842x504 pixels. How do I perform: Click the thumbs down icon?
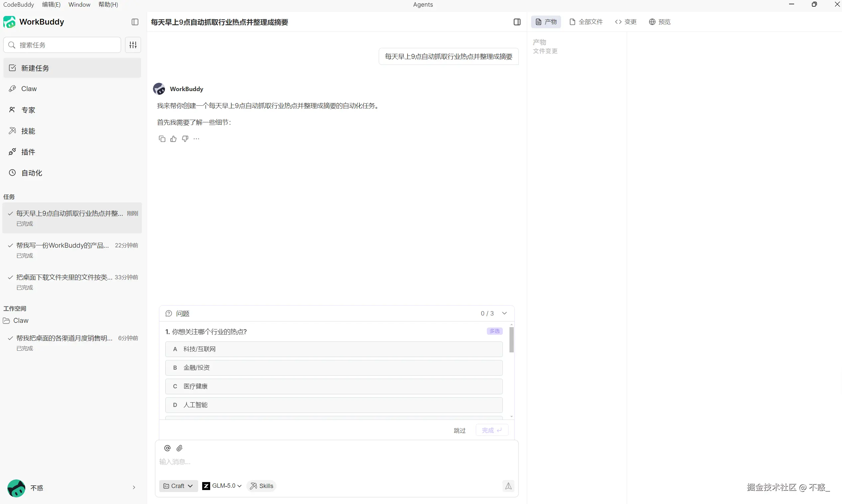pyautogui.click(x=185, y=139)
